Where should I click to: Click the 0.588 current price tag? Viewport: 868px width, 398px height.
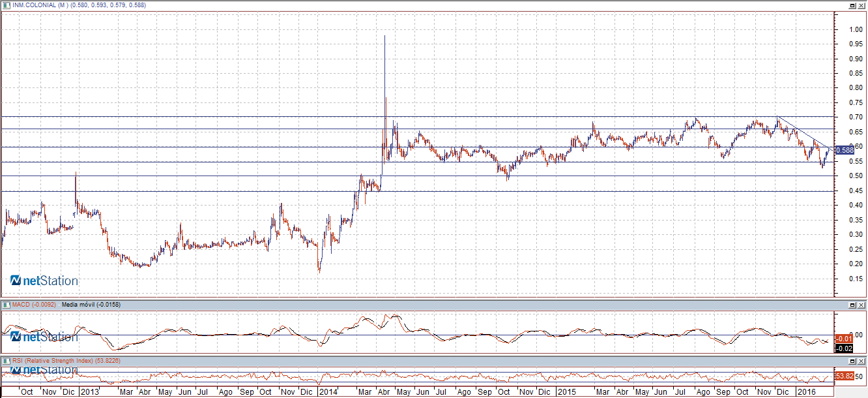pos(845,150)
